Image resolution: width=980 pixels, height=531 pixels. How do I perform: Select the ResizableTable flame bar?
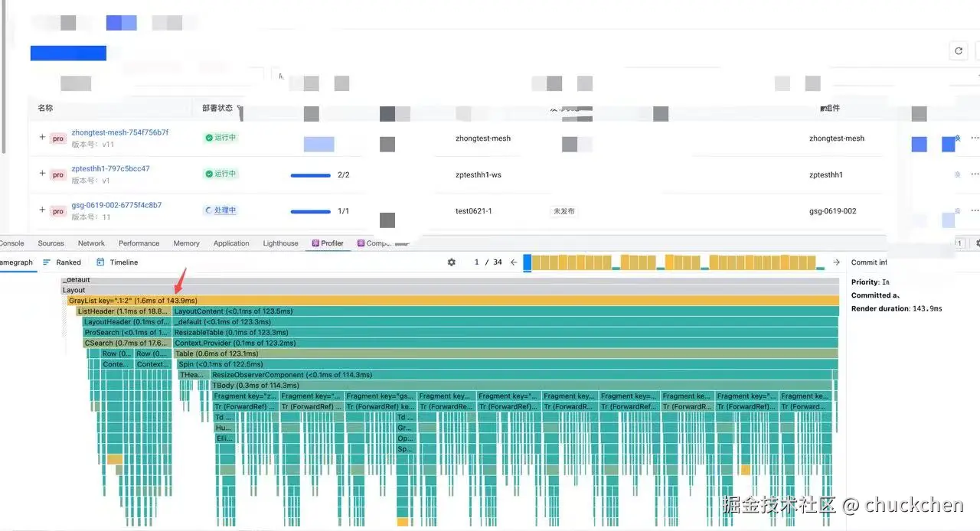coord(505,333)
